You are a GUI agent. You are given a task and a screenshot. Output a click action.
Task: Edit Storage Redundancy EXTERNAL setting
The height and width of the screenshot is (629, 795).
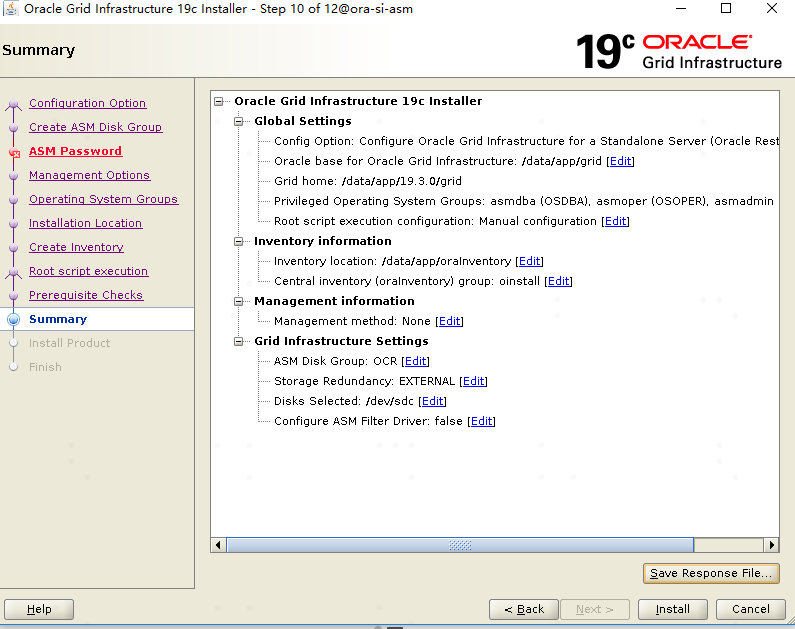[474, 381]
